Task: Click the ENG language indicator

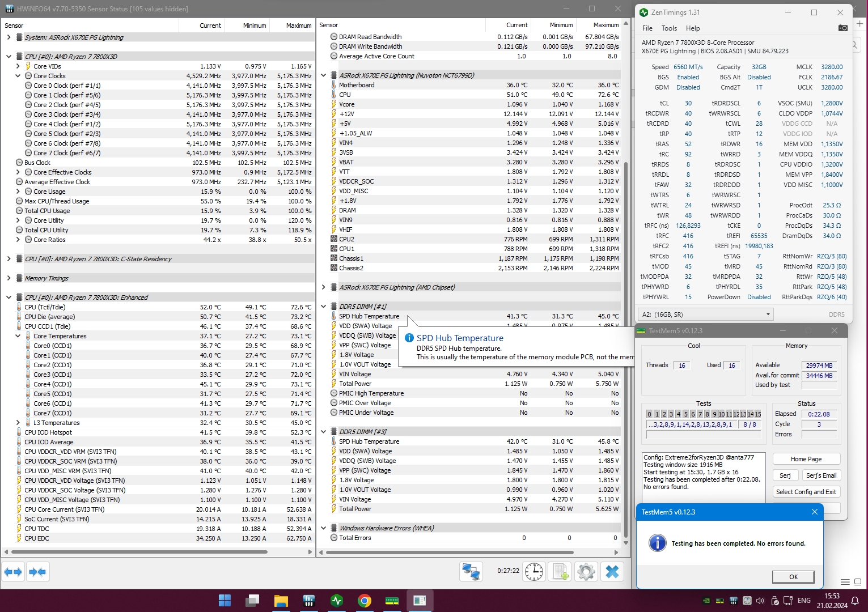Action: click(x=804, y=601)
